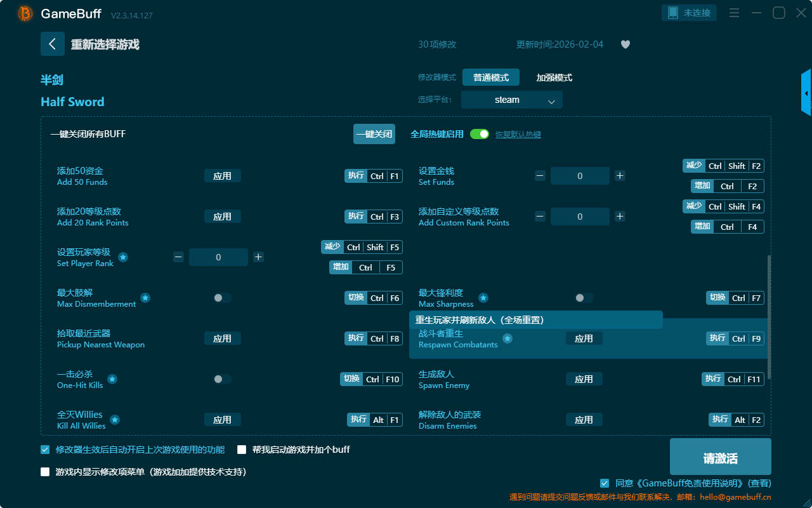
Task: Open the hamburger menu in title bar
Action: [x=734, y=13]
